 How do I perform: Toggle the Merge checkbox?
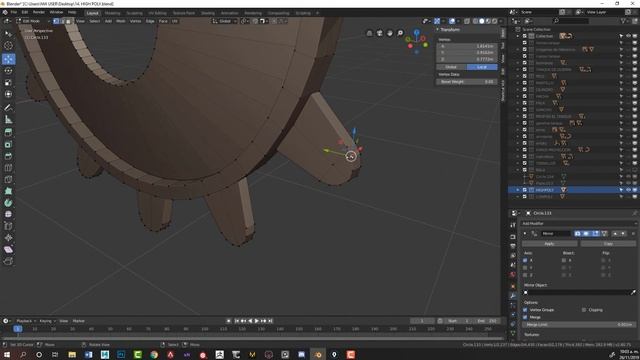coord(525,317)
